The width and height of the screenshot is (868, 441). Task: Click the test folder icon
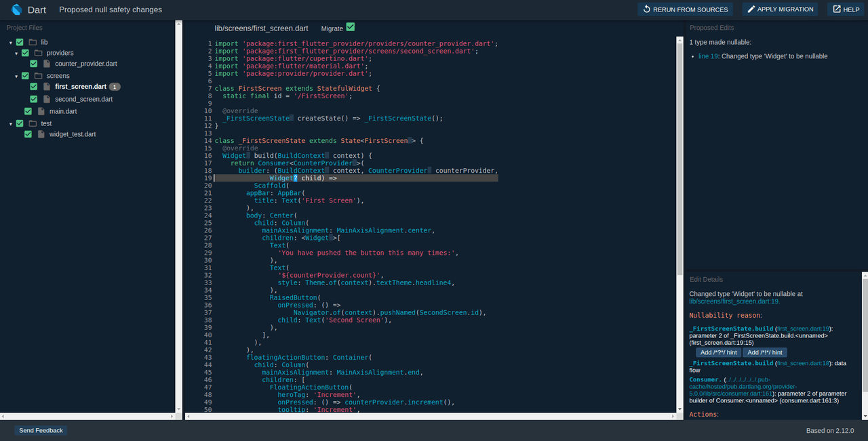tap(33, 123)
